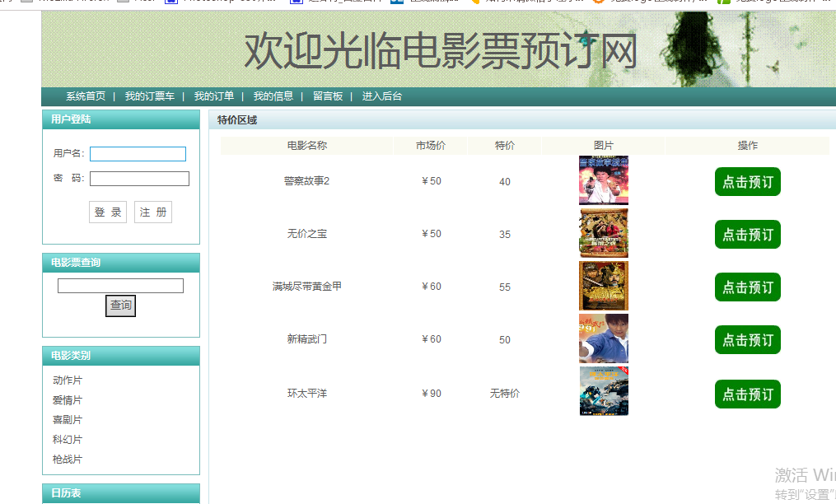836x504 pixels.
Task: Focus the 密码 input field
Action: [x=139, y=179]
